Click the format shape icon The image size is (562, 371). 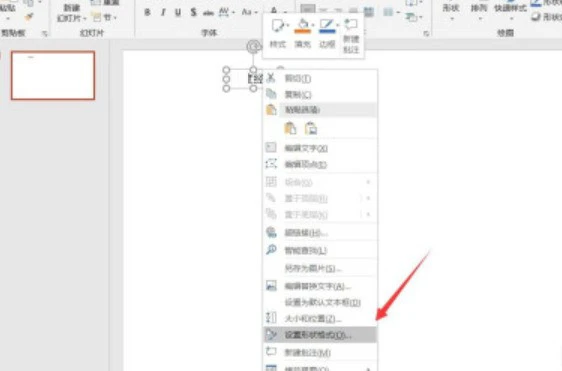pos(271,334)
